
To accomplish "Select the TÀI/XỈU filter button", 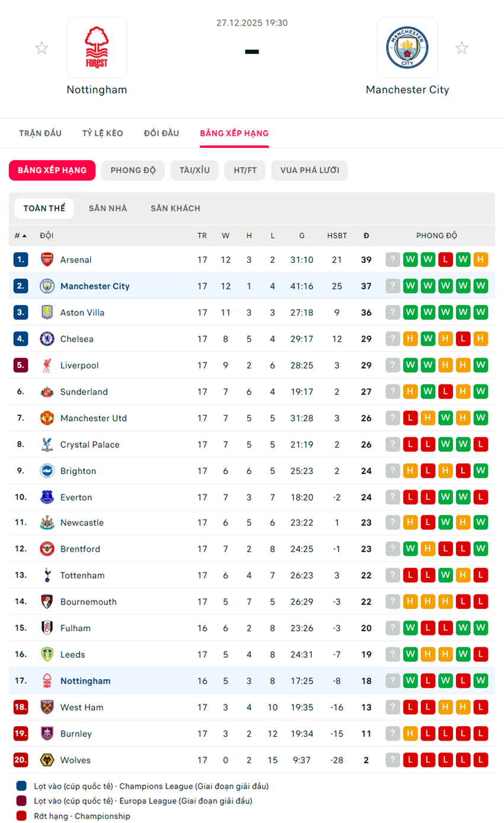I will pyautogui.click(x=194, y=170).
